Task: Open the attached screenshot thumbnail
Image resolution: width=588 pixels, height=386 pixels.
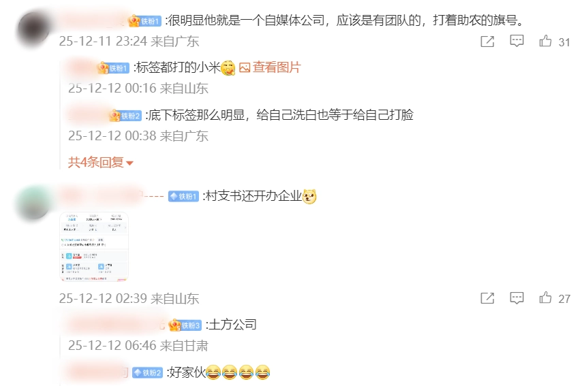Action: click(x=94, y=246)
